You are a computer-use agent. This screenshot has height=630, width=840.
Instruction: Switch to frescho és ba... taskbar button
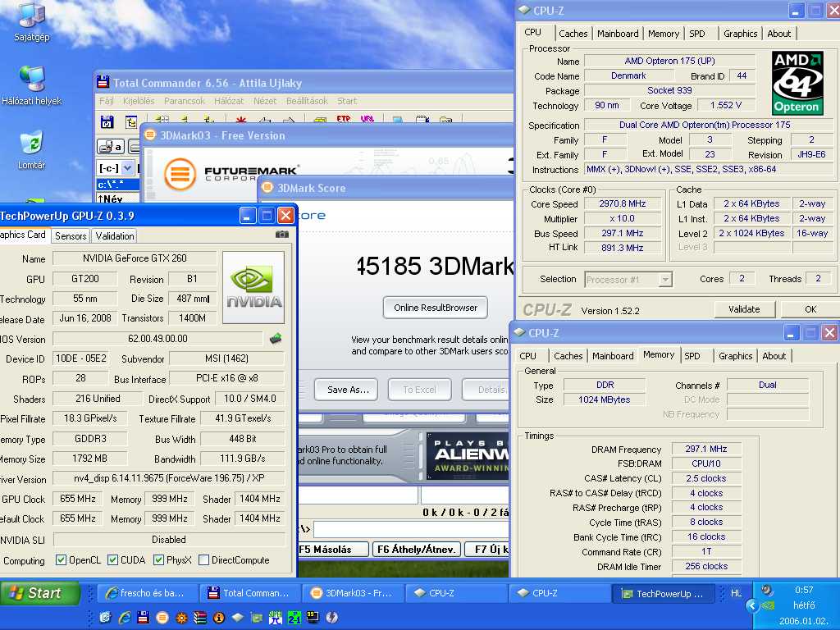(x=147, y=594)
